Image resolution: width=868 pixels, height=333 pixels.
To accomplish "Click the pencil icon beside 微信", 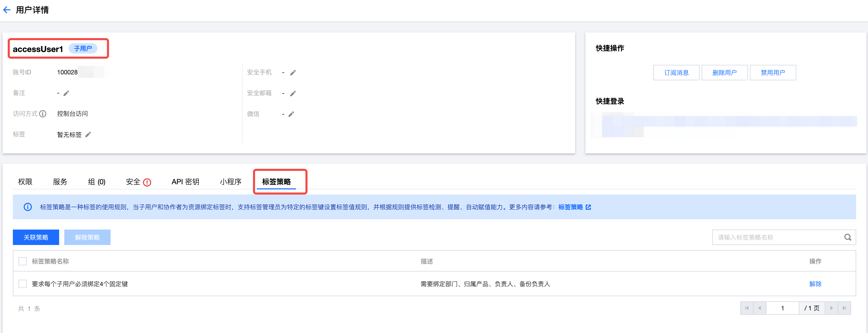I will pos(291,114).
